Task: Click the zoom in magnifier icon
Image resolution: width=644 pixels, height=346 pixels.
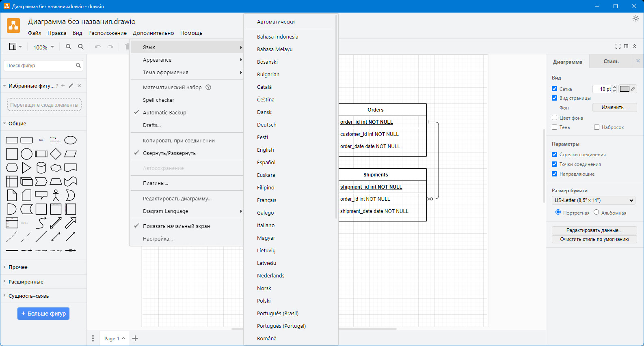Action: (x=69, y=47)
